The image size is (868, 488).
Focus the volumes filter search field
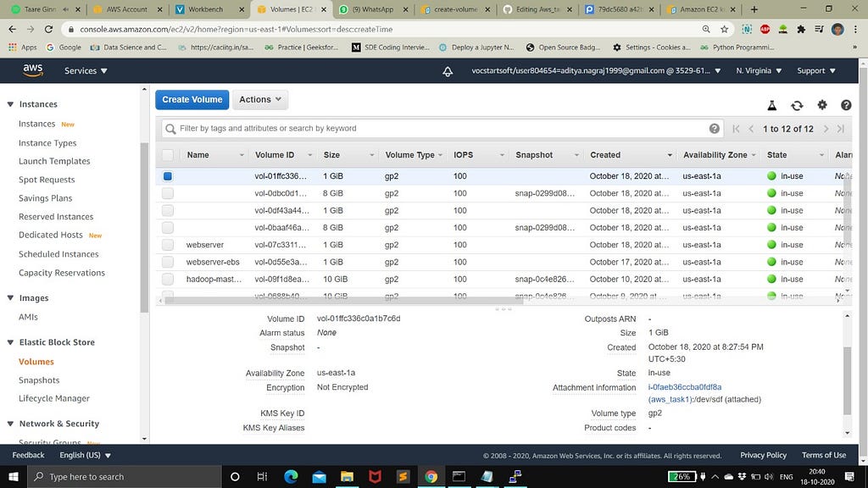[x=442, y=129]
